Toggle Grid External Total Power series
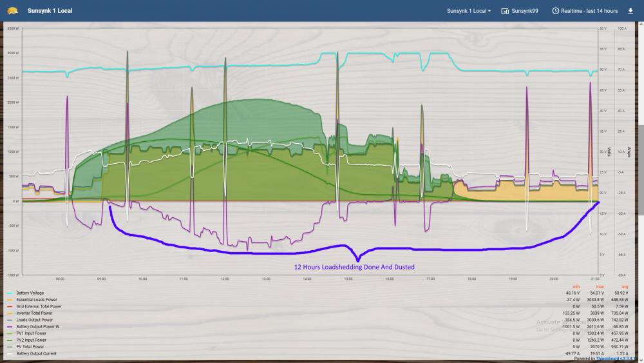 coord(39,306)
